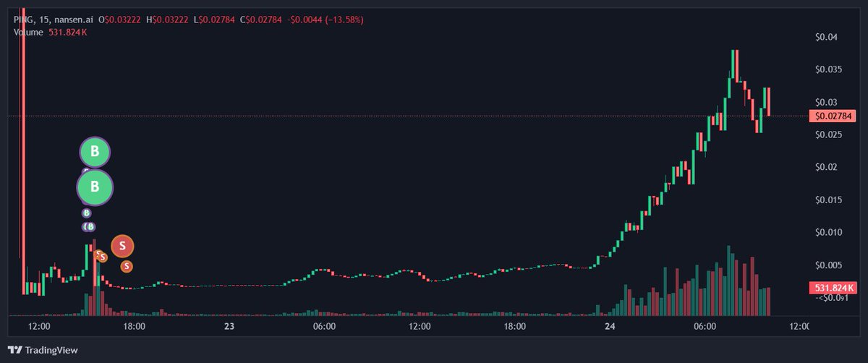Viewport: 868px width, 363px height.
Task: Click the topmost green B buy marker
Action: [x=94, y=152]
